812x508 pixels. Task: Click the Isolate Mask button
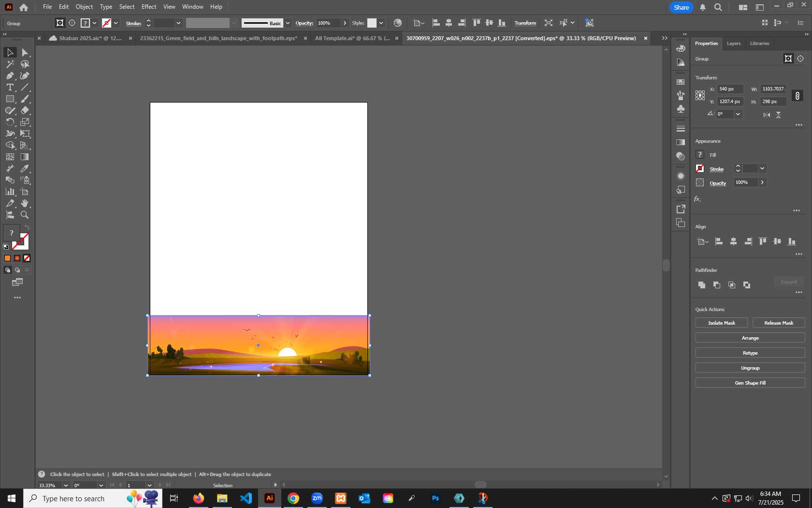[722, 323]
